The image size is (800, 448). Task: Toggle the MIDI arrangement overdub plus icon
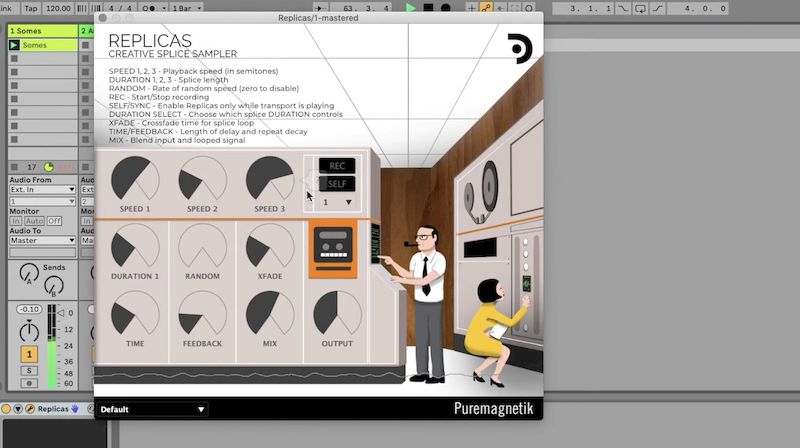click(472, 8)
